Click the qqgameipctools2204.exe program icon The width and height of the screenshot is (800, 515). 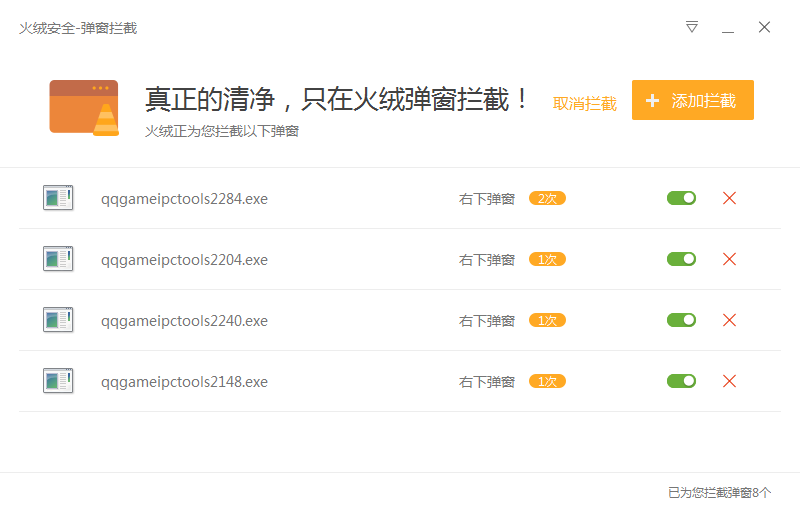pos(58,259)
